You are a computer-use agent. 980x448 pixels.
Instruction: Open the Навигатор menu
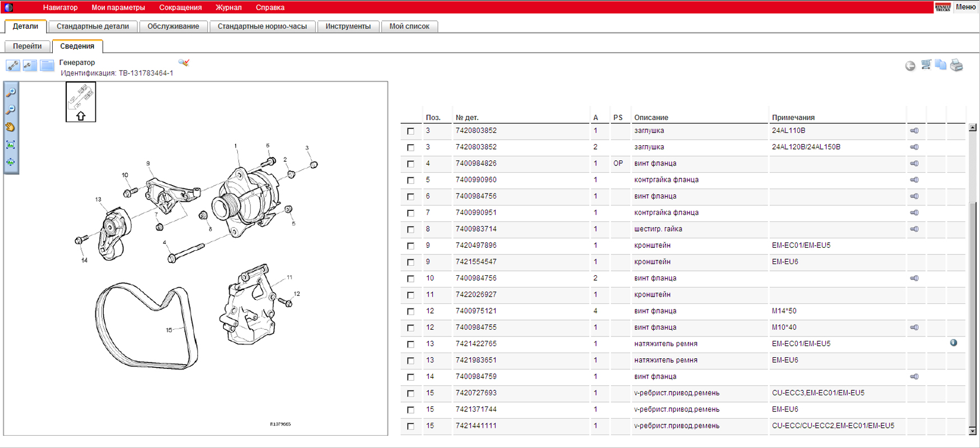click(x=60, y=7)
